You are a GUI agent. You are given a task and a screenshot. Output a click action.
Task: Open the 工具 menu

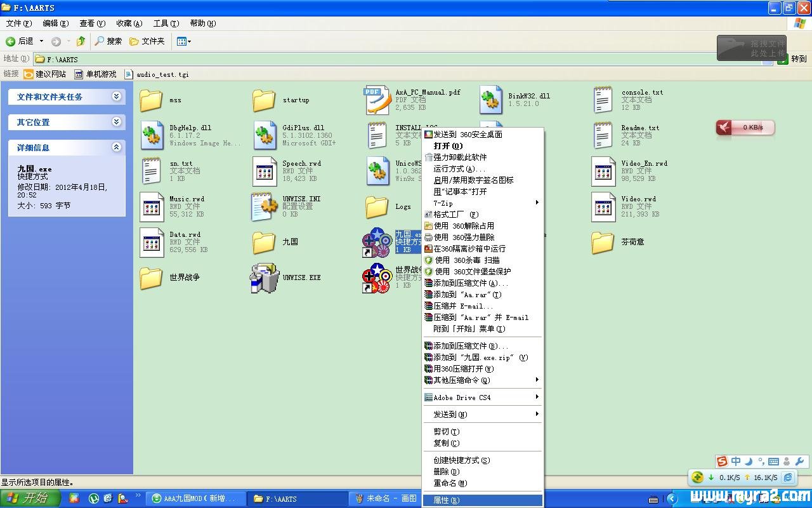[x=166, y=23]
